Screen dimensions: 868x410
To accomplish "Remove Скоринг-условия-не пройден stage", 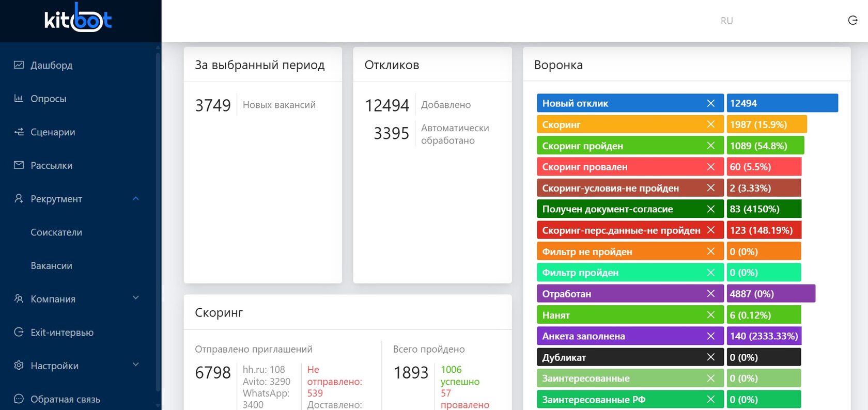I will coord(711,188).
